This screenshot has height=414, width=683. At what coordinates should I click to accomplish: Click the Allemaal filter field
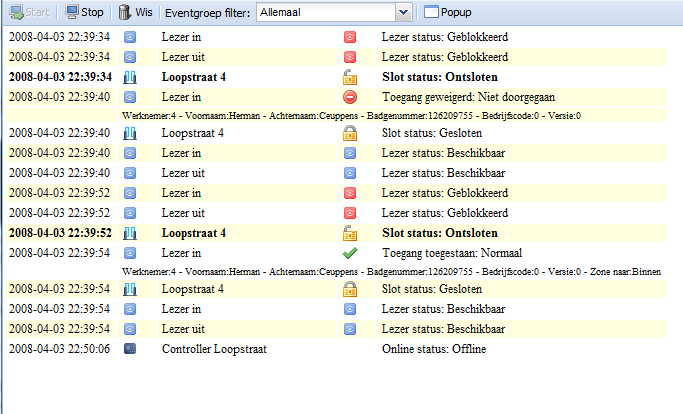(x=326, y=12)
